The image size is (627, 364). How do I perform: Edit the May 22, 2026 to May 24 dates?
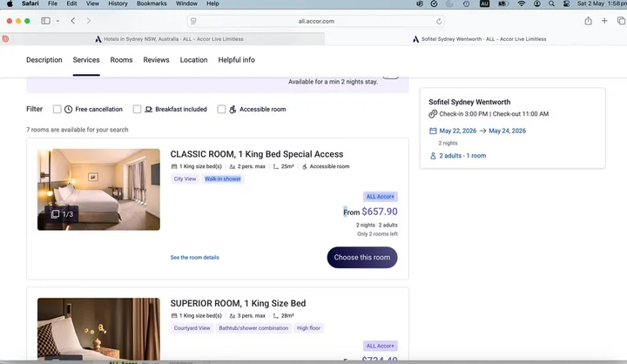(x=482, y=131)
